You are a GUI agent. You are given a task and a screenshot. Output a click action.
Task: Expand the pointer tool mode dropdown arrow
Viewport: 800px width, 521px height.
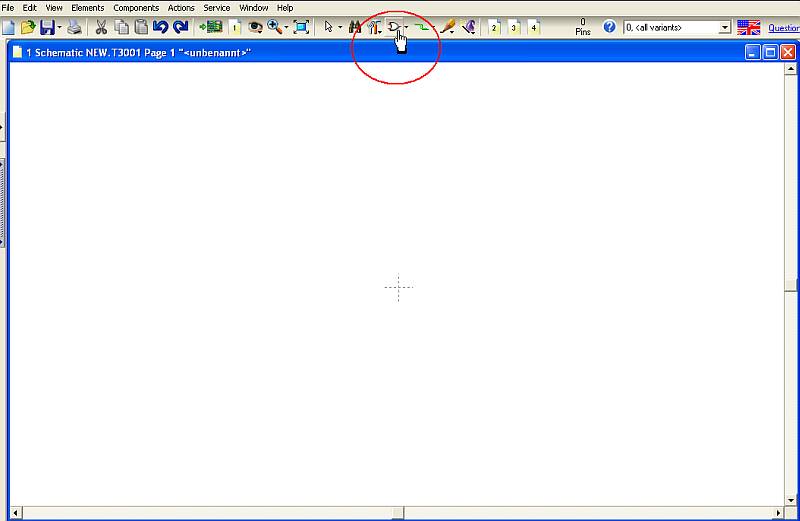tap(340, 28)
